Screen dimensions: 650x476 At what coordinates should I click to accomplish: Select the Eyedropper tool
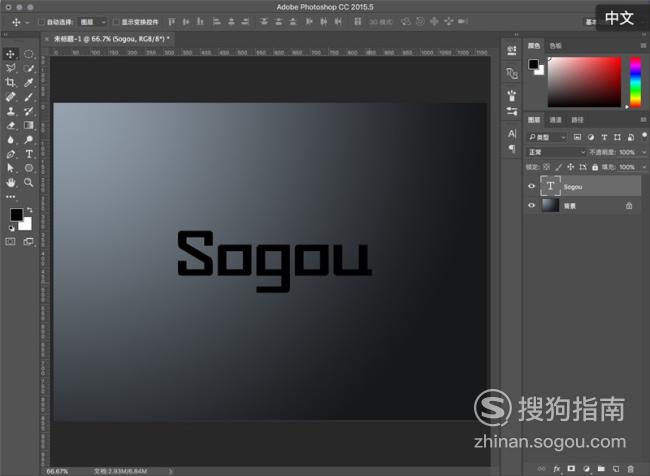tap(28, 83)
